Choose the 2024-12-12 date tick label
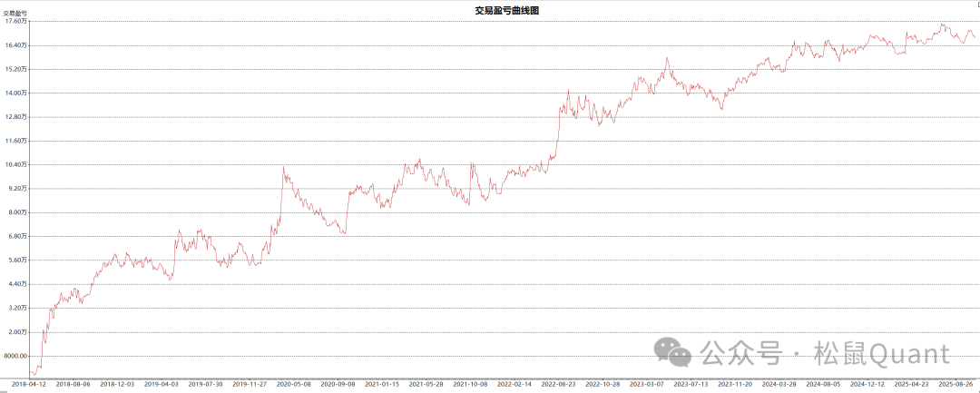Image resolution: width=980 pixels, height=393 pixels. point(867,384)
